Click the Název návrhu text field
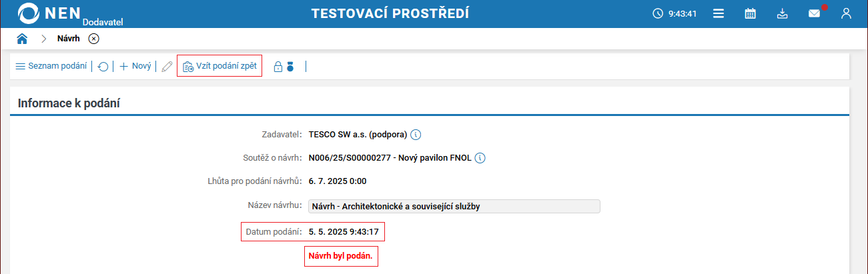868x274 pixels. tap(454, 206)
